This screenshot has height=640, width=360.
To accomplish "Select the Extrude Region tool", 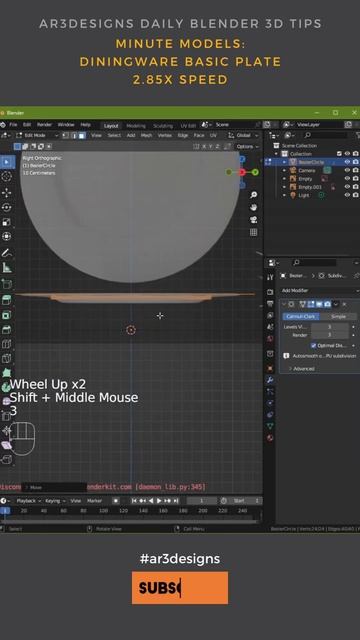I will tap(7, 300).
